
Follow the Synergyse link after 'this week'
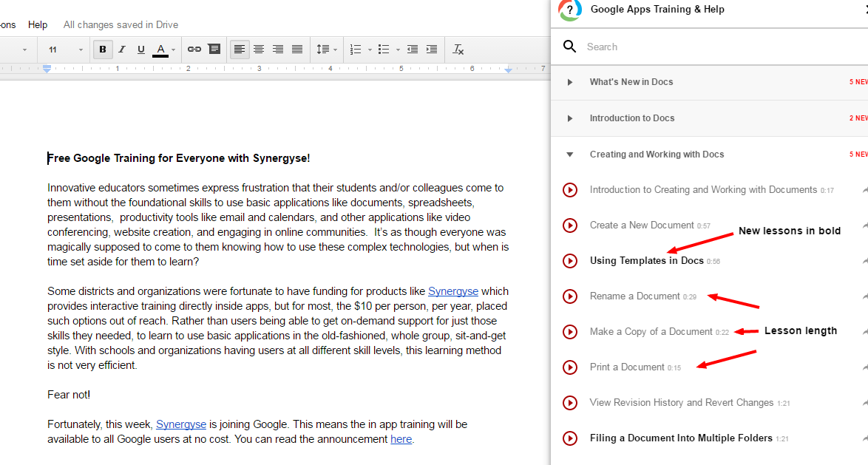(x=181, y=424)
